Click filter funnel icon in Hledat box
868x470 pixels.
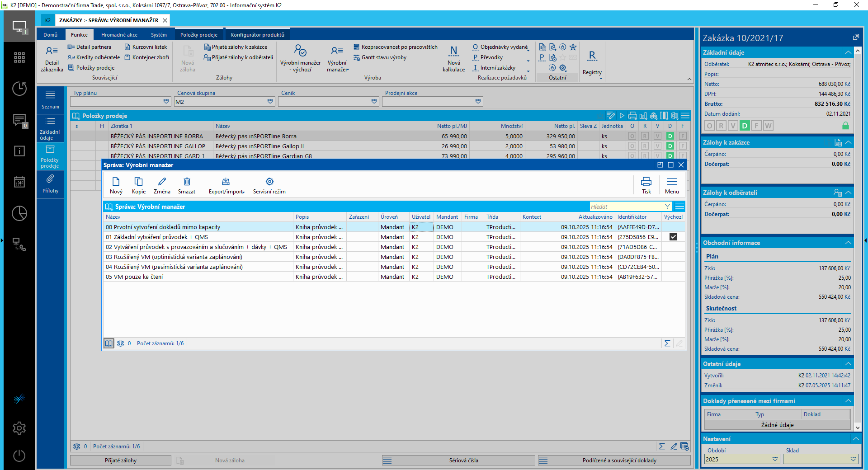667,207
